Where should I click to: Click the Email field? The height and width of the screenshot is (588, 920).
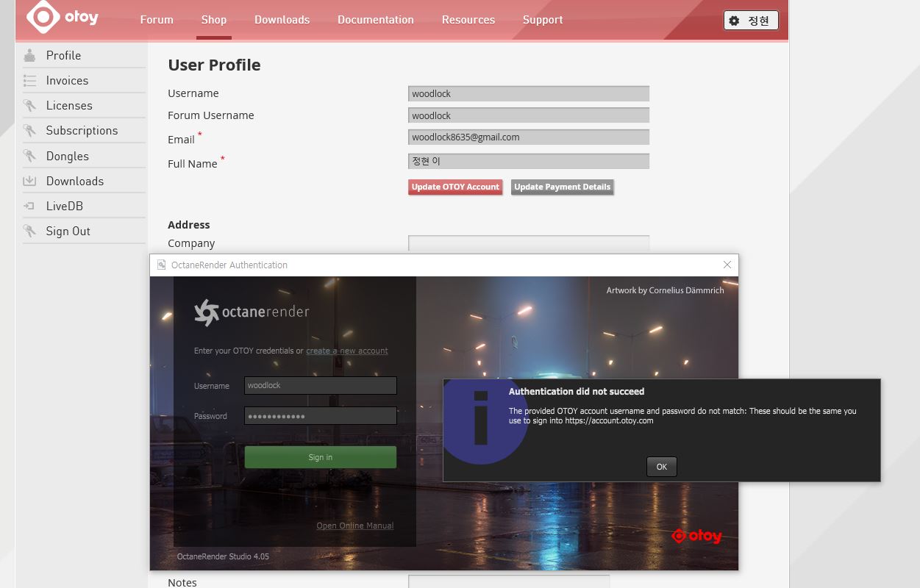point(529,137)
